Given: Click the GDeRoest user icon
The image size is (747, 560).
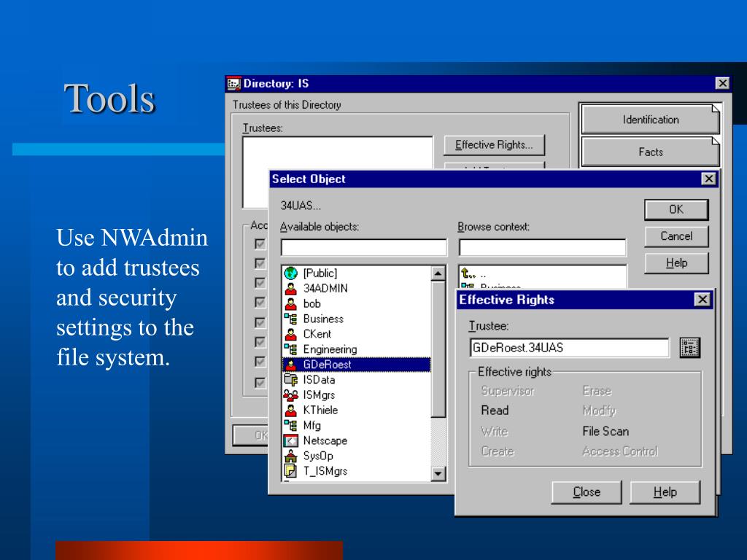Looking at the screenshot, I should (x=290, y=365).
